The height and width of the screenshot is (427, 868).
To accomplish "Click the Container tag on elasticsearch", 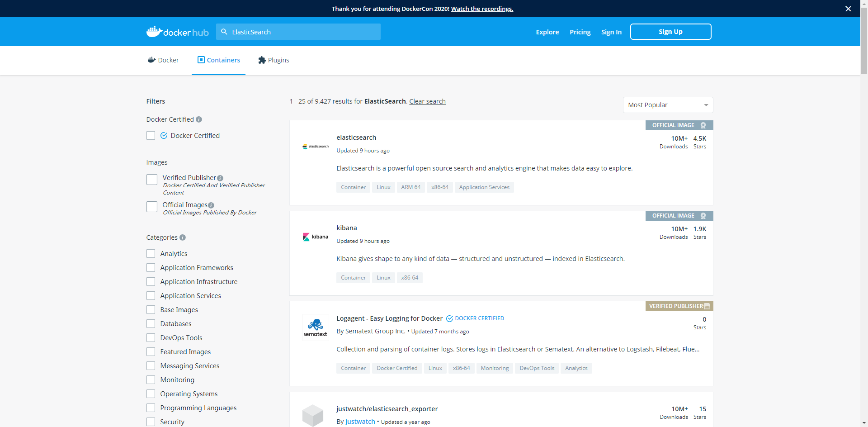I will point(353,187).
